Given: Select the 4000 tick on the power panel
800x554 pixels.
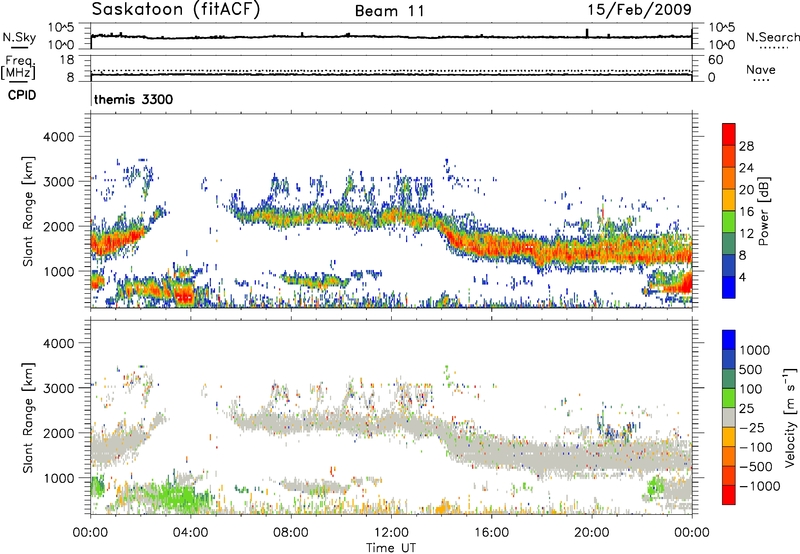Looking at the screenshot, I should coord(58,137).
